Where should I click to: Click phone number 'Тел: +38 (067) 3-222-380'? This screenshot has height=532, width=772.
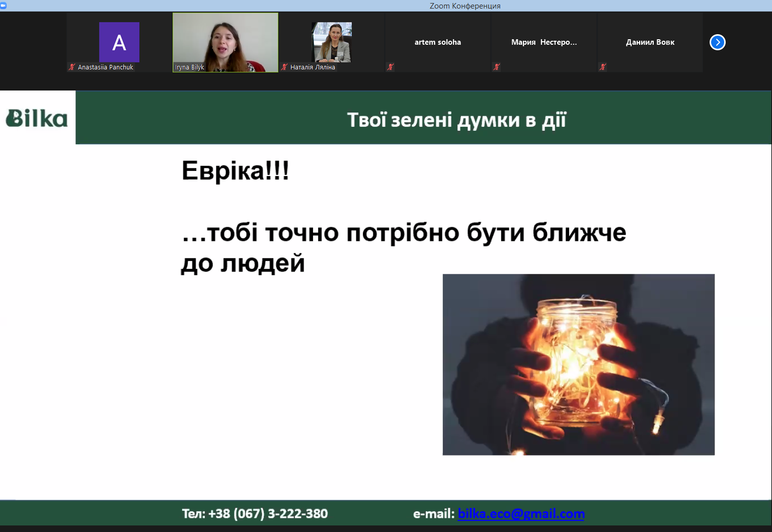[x=255, y=513]
